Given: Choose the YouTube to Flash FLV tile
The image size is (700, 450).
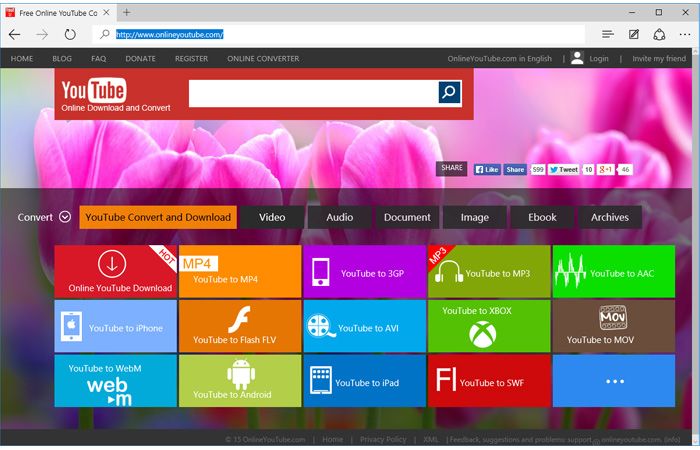Looking at the screenshot, I should click(x=240, y=326).
